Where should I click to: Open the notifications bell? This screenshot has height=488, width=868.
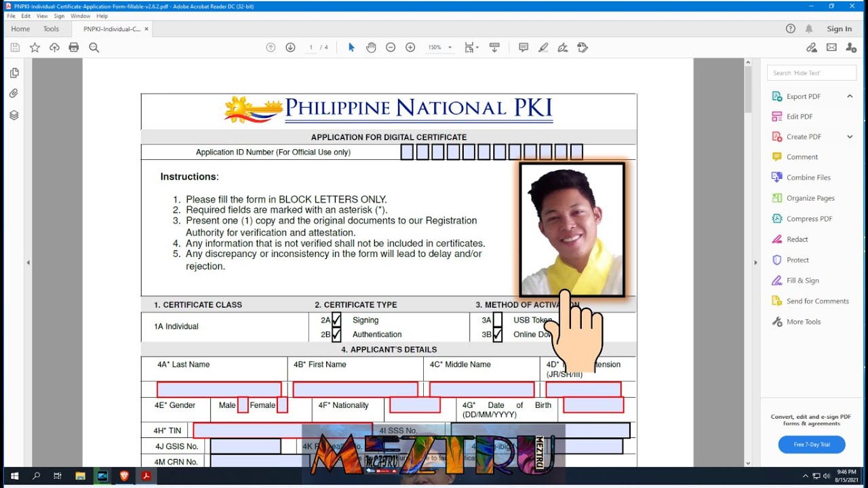[x=809, y=28]
